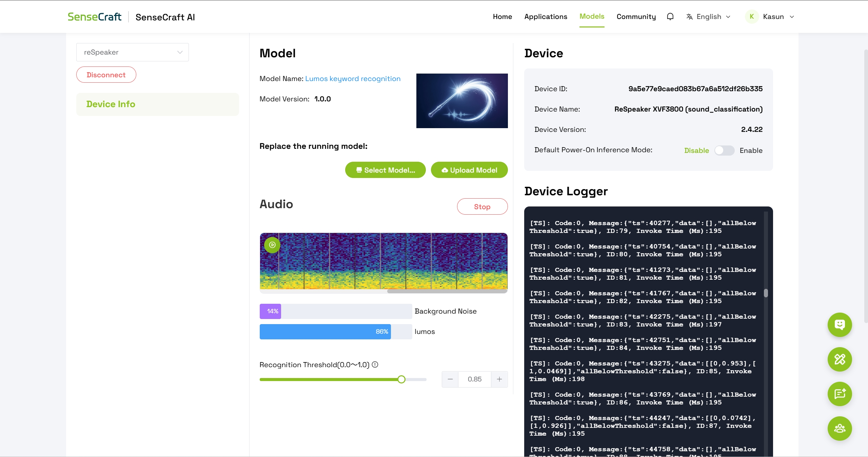Open the pencil and ruler tools button
Screen dimensions: 868x457
point(840,359)
